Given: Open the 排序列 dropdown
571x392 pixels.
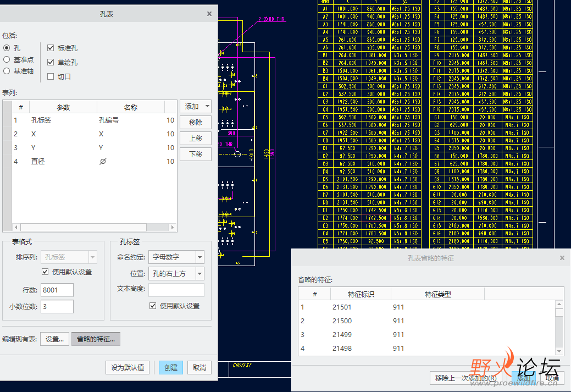Looking at the screenshot, I should (x=69, y=257).
